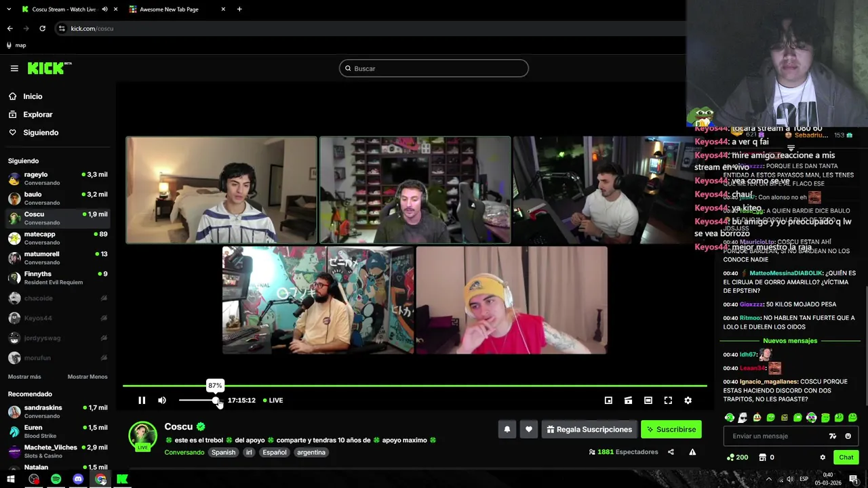Open Explorar in the sidebar
Image resolution: width=868 pixels, height=488 pixels.
[x=37, y=115]
